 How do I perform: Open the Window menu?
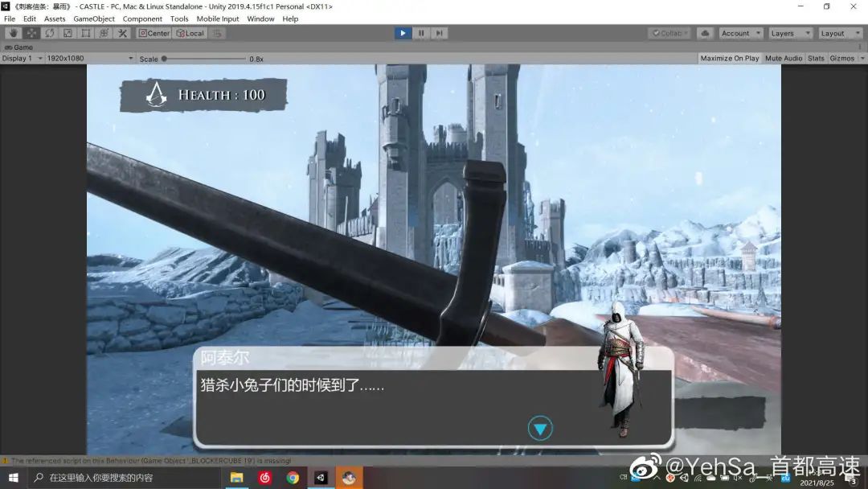[260, 18]
